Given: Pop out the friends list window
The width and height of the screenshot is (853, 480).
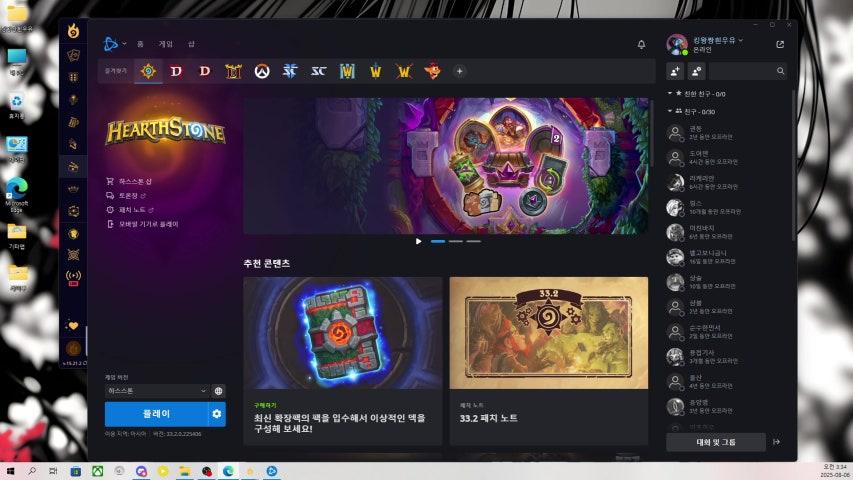Looking at the screenshot, I should click(x=780, y=44).
